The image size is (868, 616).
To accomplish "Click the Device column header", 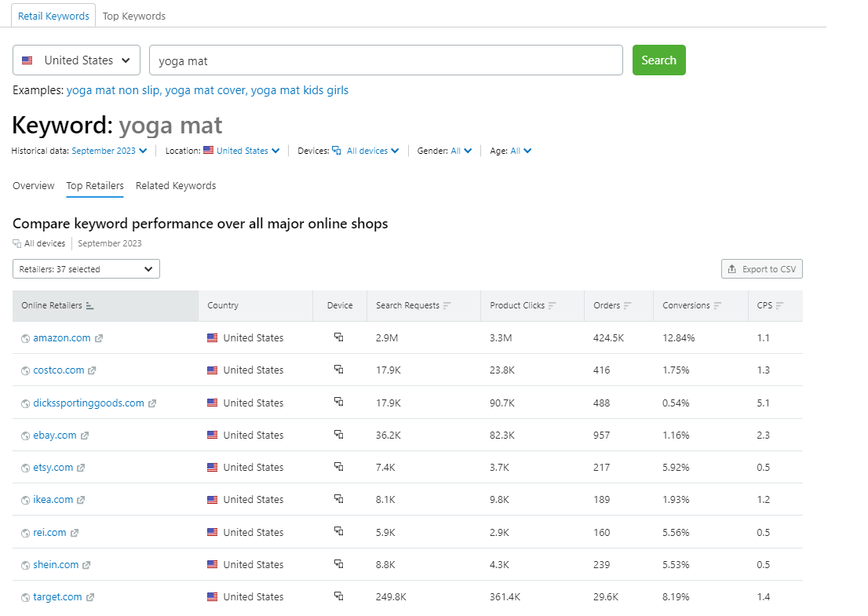I will click(x=340, y=305).
